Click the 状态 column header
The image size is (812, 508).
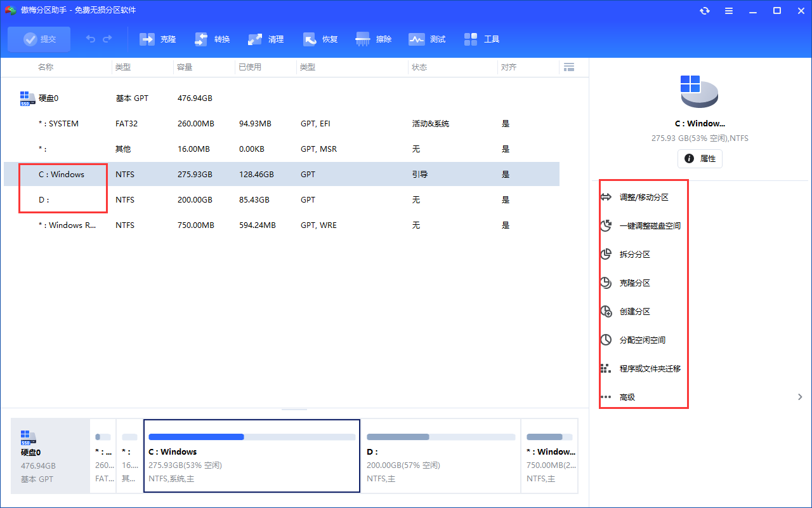[x=419, y=67]
